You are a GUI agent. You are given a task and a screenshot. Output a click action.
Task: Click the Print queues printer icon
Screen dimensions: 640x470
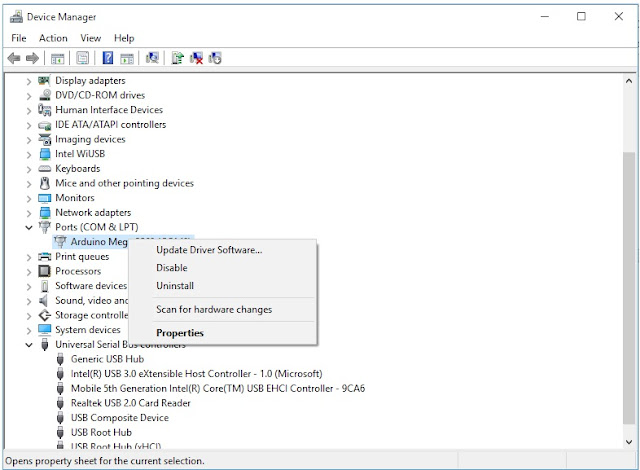click(x=44, y=257)
